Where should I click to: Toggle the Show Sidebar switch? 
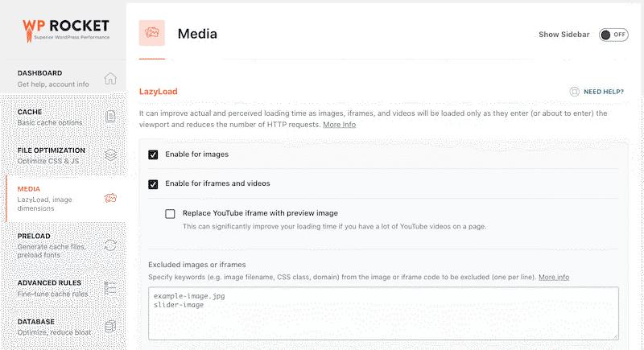point(613,35)
